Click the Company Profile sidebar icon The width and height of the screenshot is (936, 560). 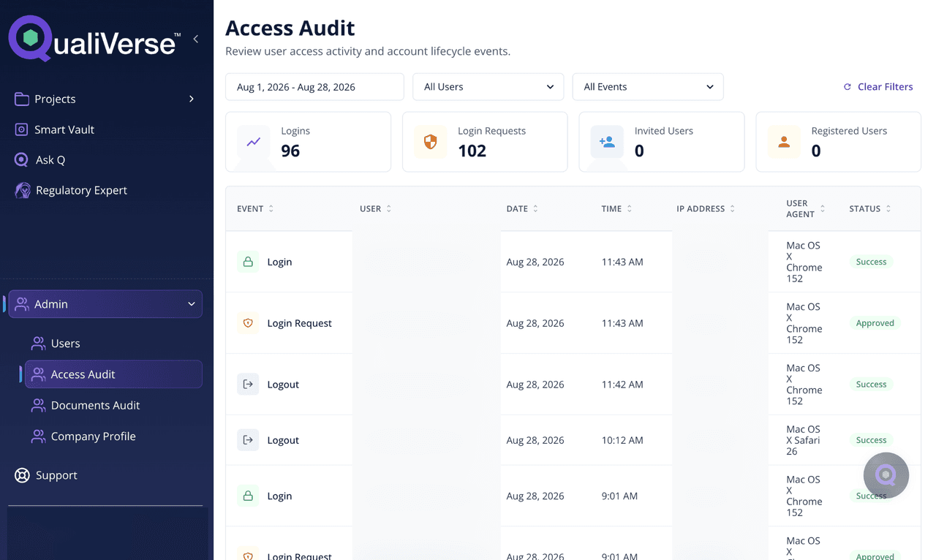click(x=38, y=436)
